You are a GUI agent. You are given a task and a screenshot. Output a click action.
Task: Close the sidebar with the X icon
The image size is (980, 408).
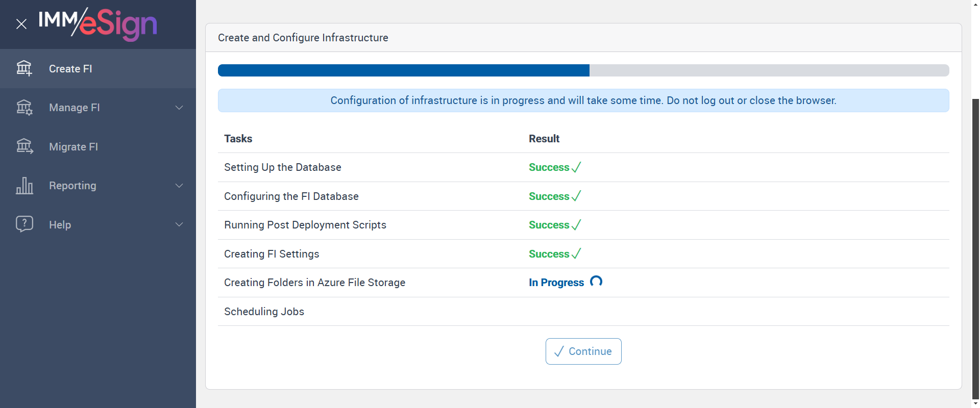click(21, 24)
